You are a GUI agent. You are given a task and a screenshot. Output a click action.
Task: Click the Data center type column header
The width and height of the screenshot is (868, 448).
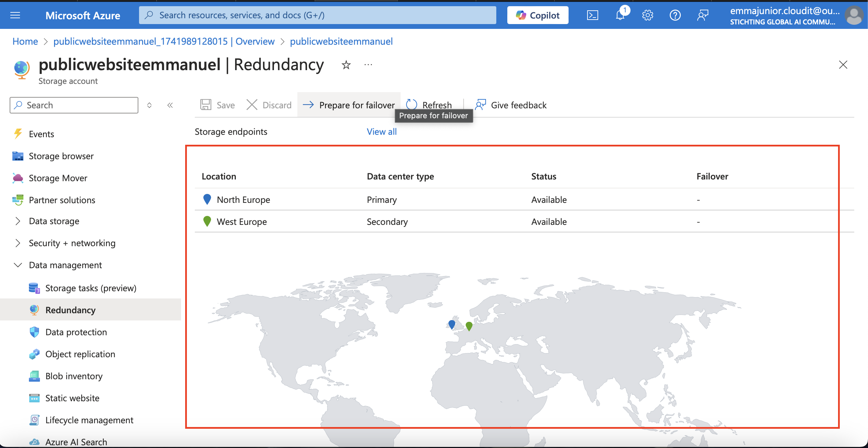pyautogui.click(x=400, y=176)
